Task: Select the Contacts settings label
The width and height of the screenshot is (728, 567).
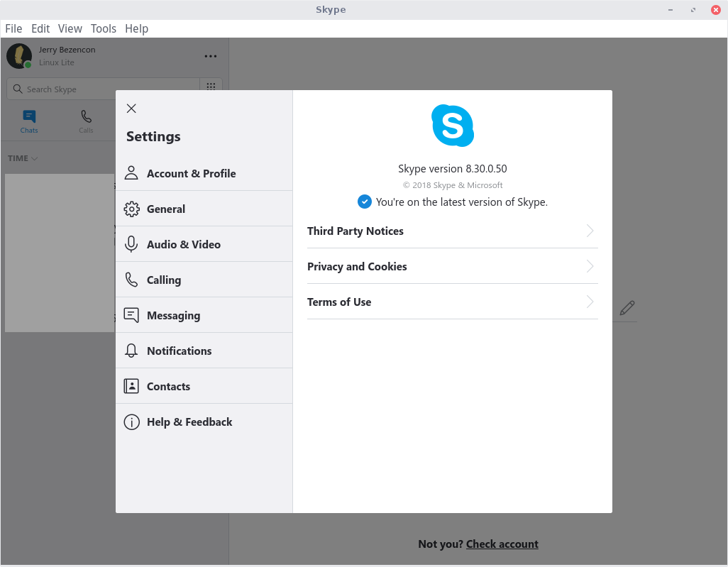Action: tap(169, 386)
